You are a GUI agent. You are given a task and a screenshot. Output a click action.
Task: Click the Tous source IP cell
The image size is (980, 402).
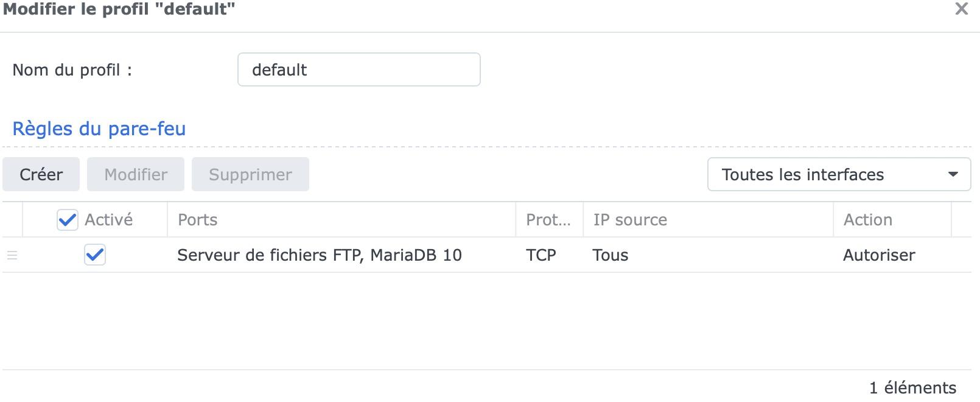611,255
